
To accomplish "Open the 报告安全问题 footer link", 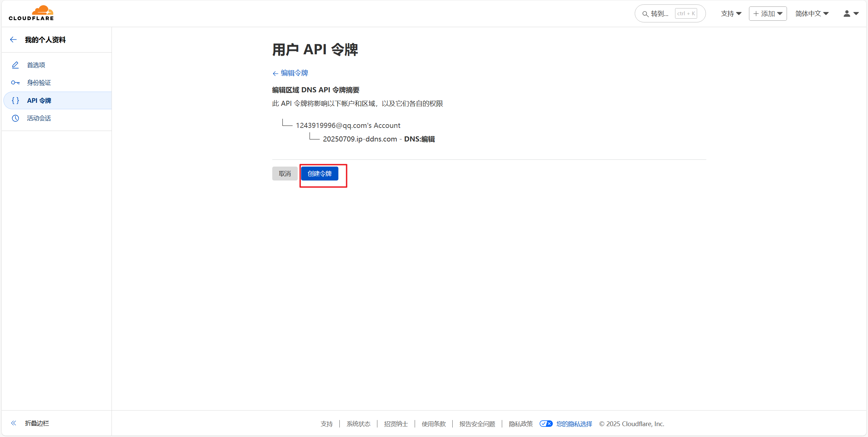I will click(477, 424).
